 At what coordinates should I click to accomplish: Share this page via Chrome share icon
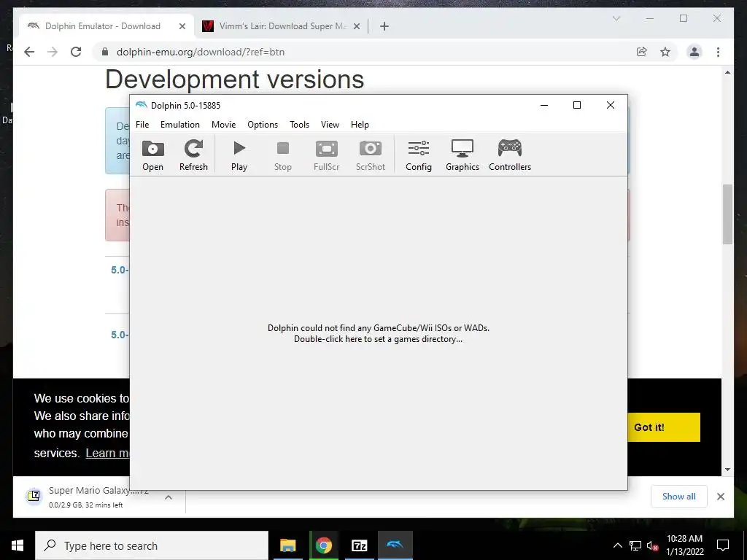tap(642, 52)
